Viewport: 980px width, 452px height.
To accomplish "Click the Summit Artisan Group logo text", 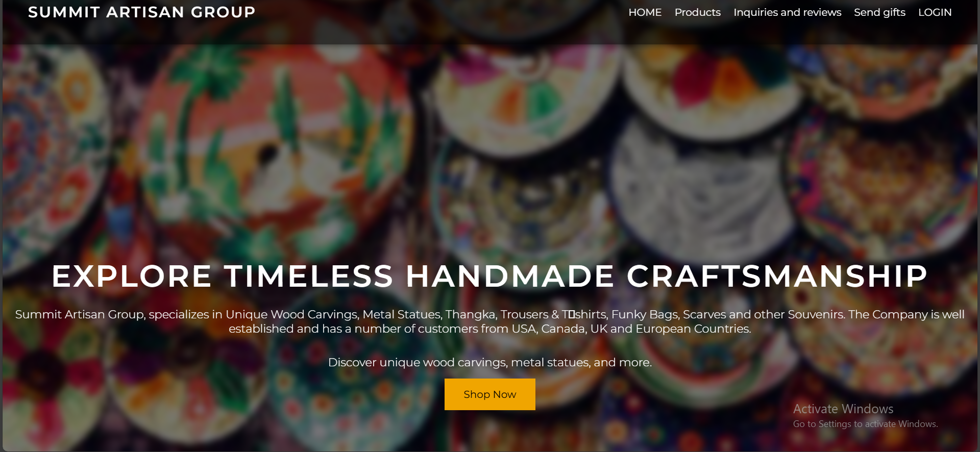I will pos(141,12).
